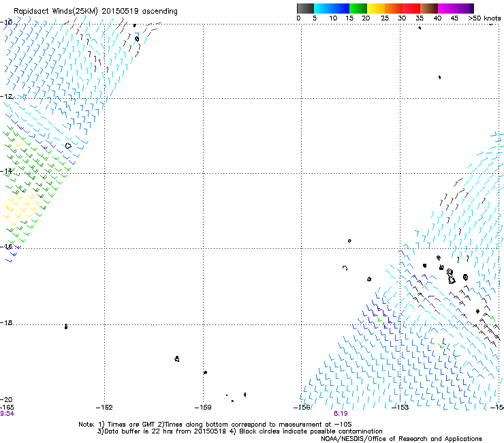Click the '-153' longitude axis label
Viewport: 504px width, 443px height.
coord(400,408)
